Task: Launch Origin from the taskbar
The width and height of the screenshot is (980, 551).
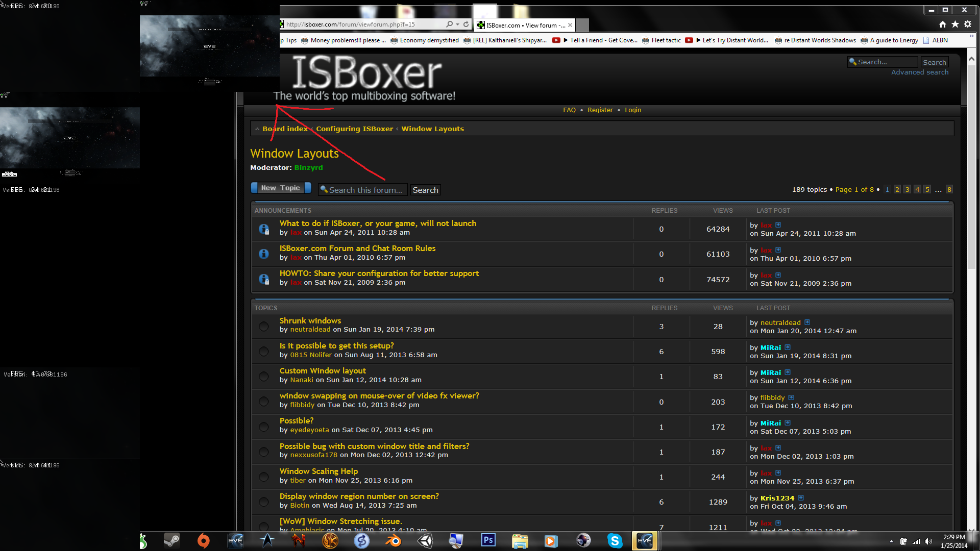Action: click(204, 541)
